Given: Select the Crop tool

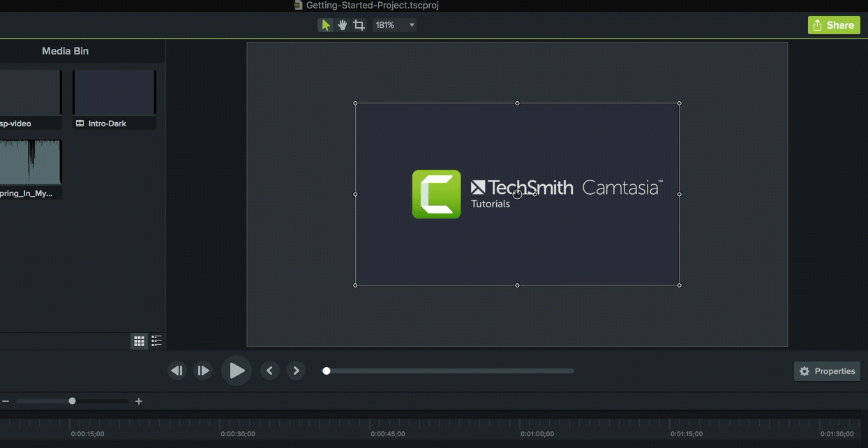Looking at the screenshot, I should coord(359,25).
